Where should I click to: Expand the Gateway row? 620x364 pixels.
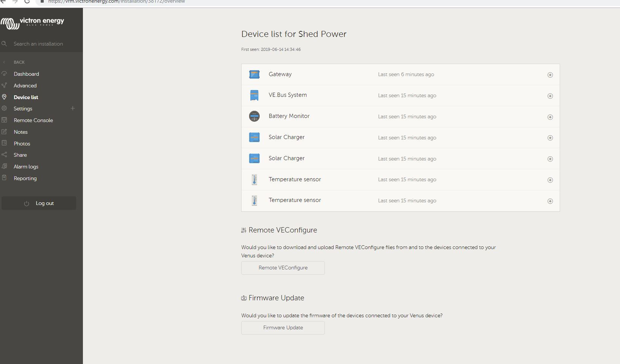tap(550, 75)
